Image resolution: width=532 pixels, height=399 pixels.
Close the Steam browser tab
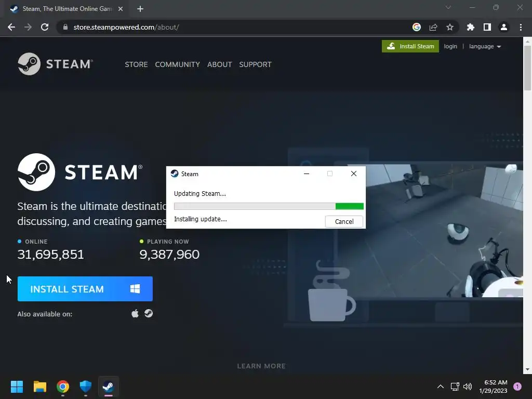click(121, 9)
